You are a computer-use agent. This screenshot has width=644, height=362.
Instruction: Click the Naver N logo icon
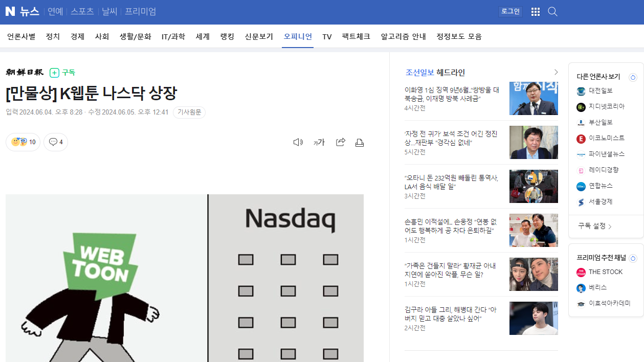(10, 11)
